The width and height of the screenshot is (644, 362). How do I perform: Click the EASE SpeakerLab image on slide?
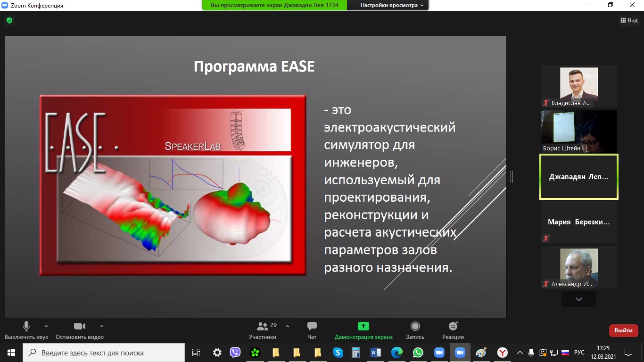(173, 185)
